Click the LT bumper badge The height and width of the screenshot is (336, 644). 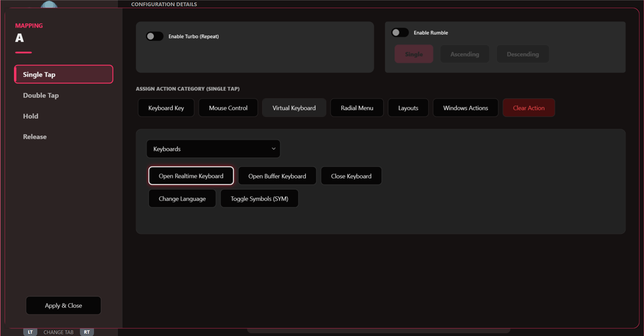click(x=30, y=332)
